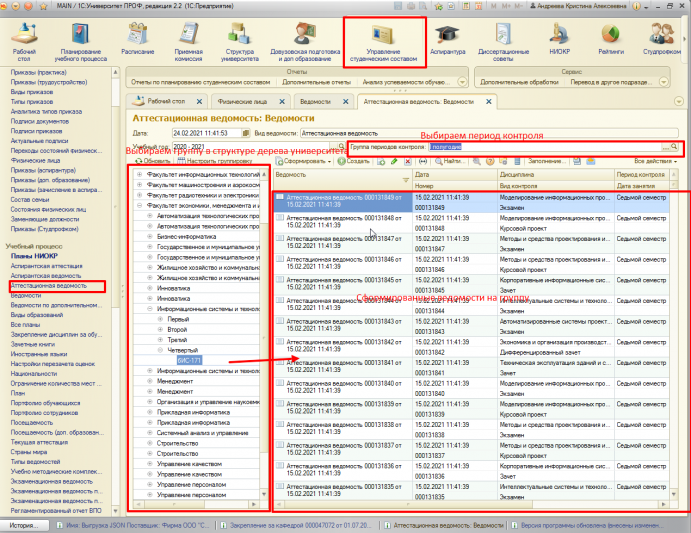The image size is (691, 533).
Task: Close the Ведомости tab
Action: coord(346,101)
